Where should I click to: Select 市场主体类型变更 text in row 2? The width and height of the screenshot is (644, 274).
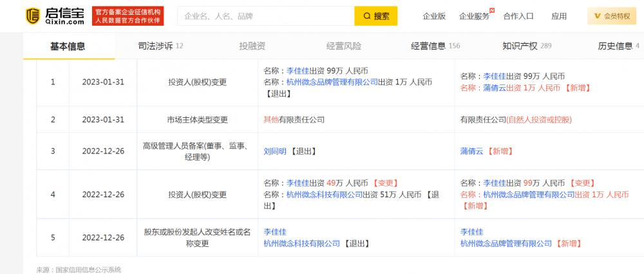click(x=197, y=120)
